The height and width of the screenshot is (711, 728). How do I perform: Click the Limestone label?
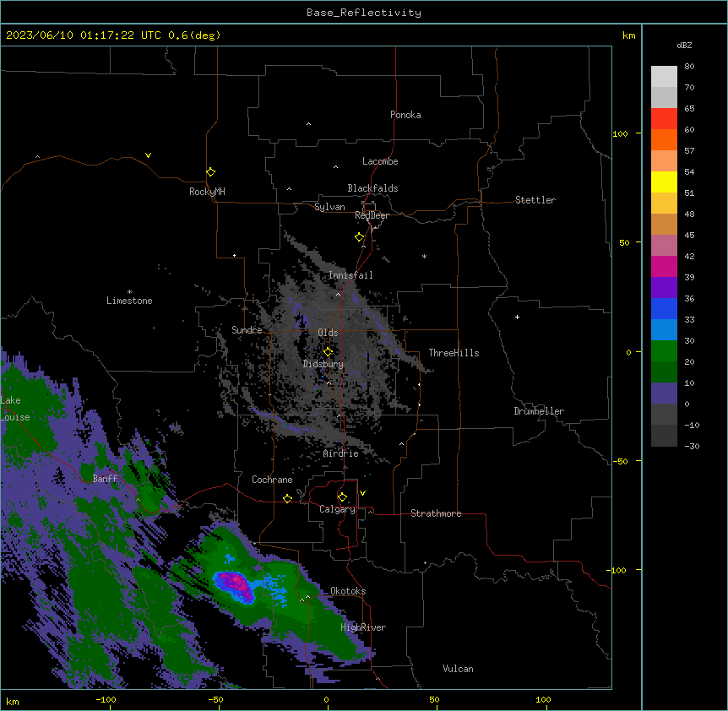click(129, 301)
